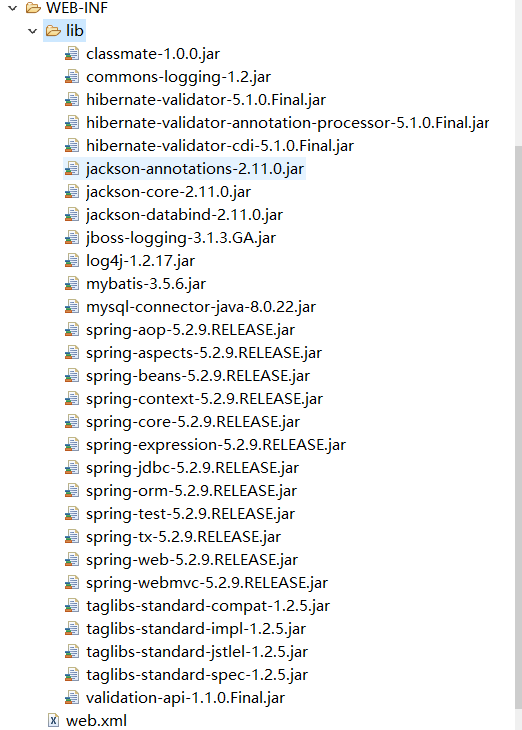The height and width of the screenshot is (730, 522).
Task: Click the lib folder icon
Action: [54, 31]
